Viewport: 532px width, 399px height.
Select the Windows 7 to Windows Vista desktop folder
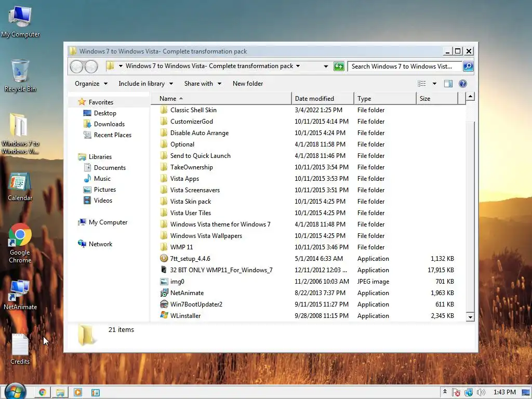point(20,134)
